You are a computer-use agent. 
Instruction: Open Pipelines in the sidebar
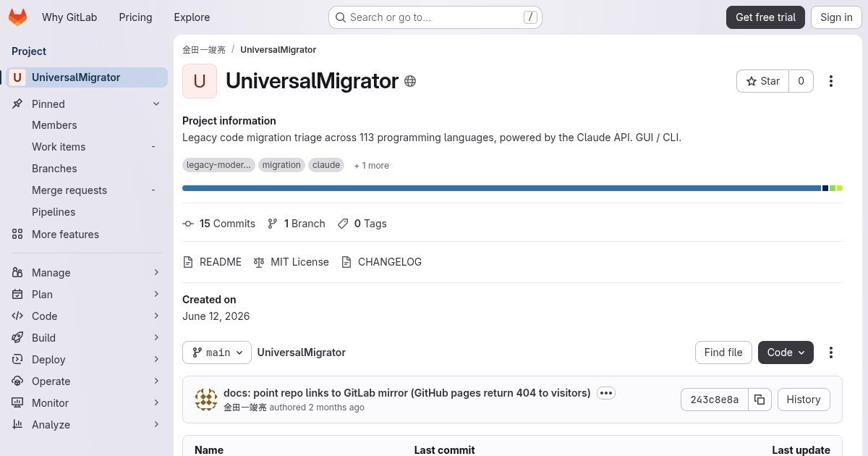87,212
